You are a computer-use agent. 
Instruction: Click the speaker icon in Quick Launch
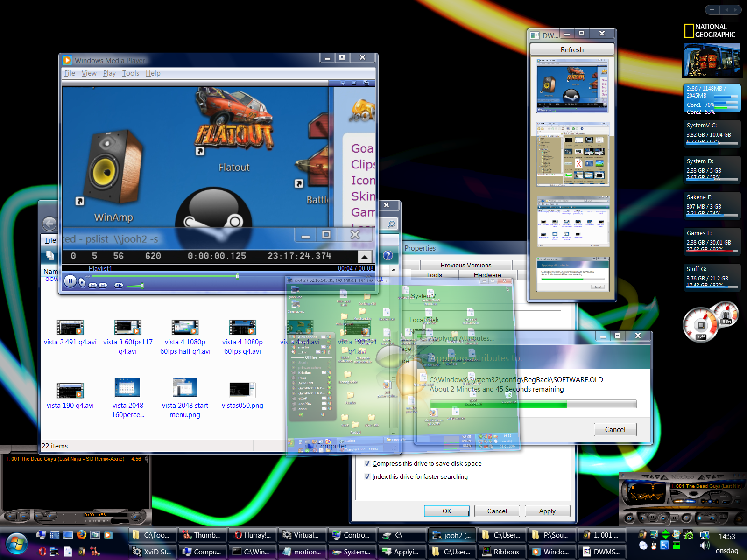click(x=82, y=552)
